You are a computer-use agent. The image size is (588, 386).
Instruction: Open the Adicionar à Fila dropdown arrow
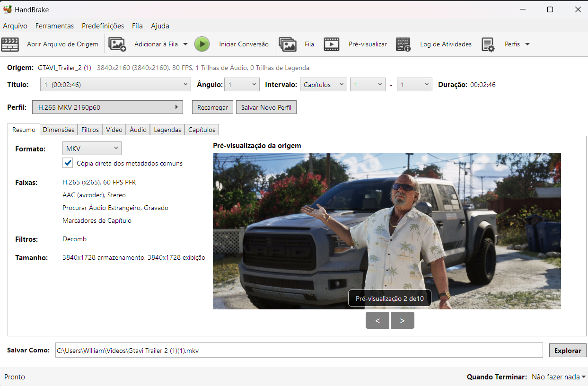pos(185,44)
